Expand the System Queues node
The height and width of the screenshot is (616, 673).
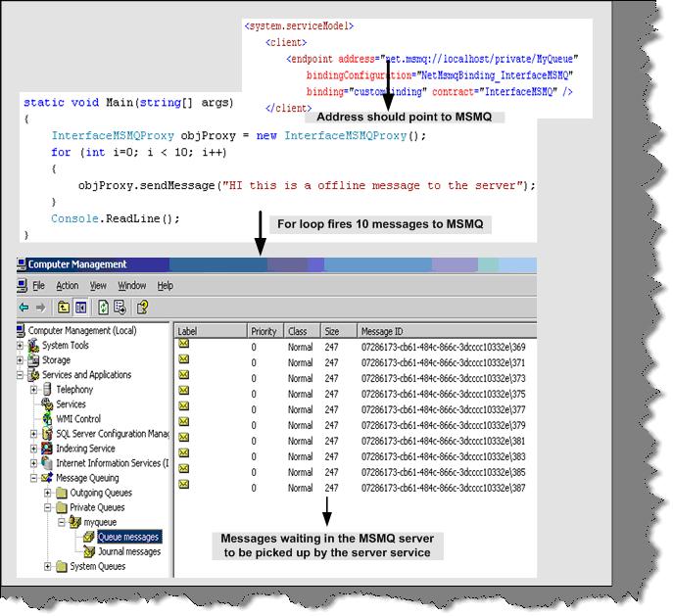click(48, 566)
